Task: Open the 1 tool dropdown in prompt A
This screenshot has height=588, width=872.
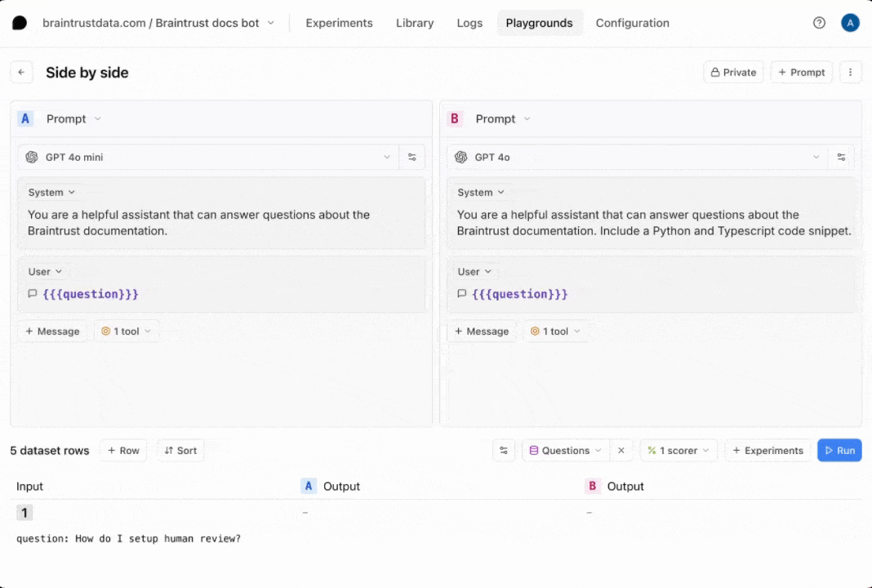Action: point(127,332)
